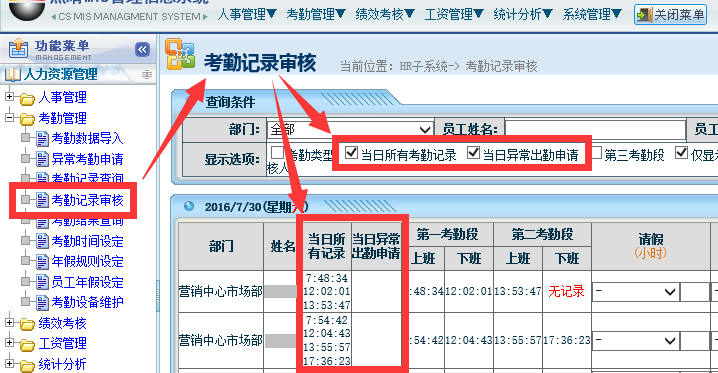Open the 部门 dropdown showing 全部

(350, 130)
